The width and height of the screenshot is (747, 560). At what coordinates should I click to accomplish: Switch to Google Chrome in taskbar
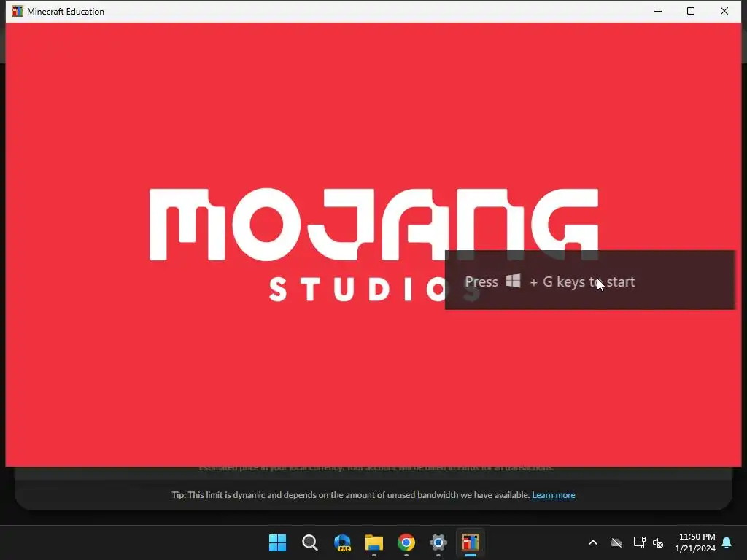pos(406,542)
